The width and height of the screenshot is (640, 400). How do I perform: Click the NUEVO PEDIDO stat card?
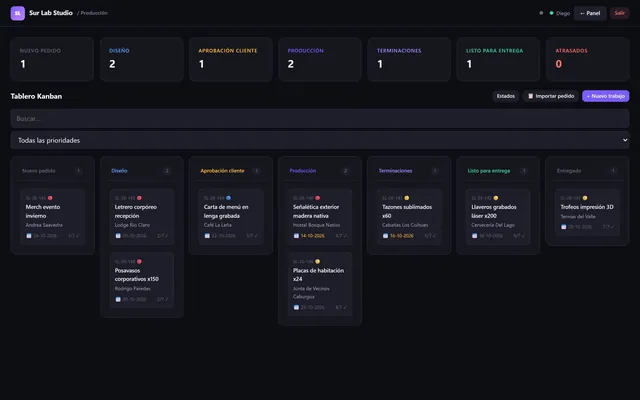[52, 59]
